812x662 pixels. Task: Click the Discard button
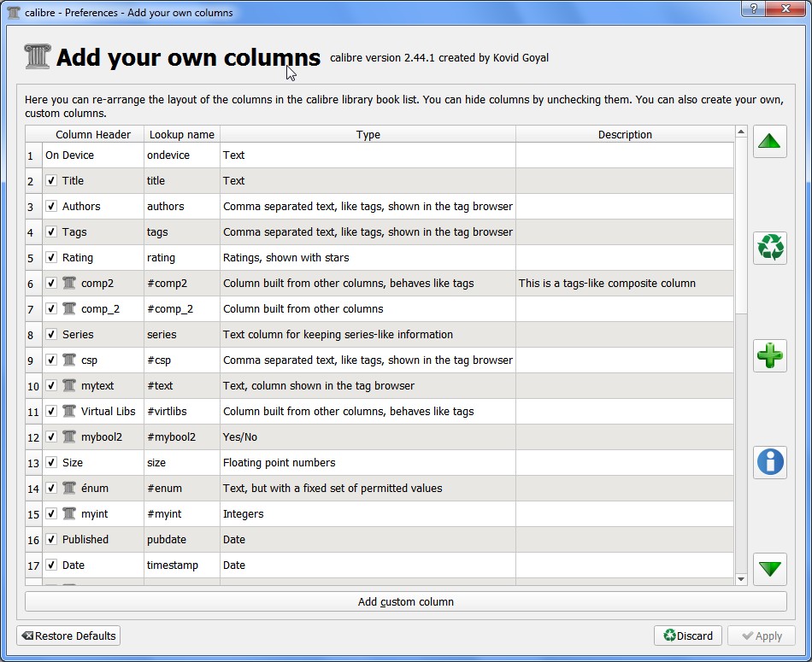pyautogui.click(x=688, y=636)
